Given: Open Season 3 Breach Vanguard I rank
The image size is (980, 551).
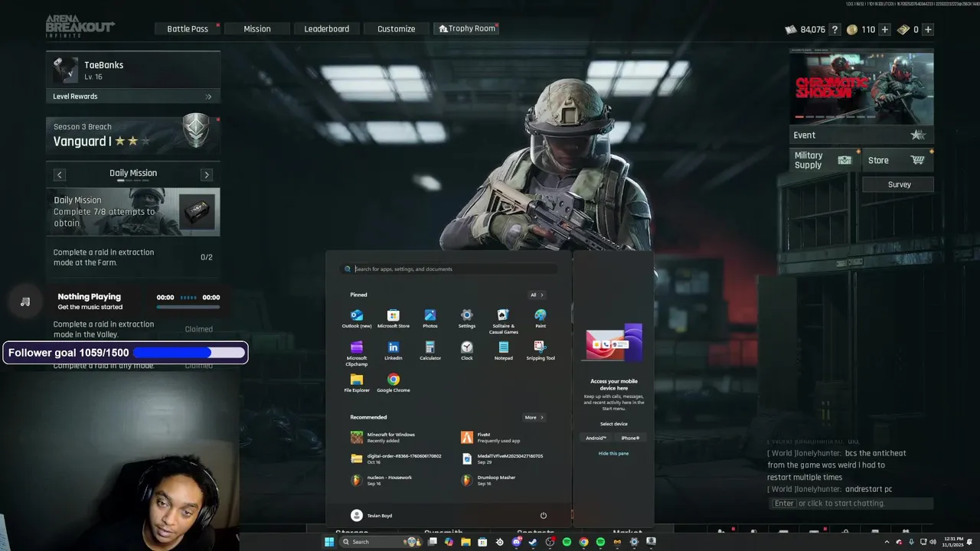Looking at the screenshot, I should 133,135.
